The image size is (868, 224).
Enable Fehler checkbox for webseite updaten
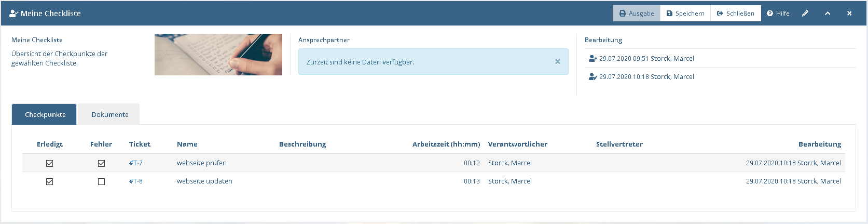[x=101, y=181]
